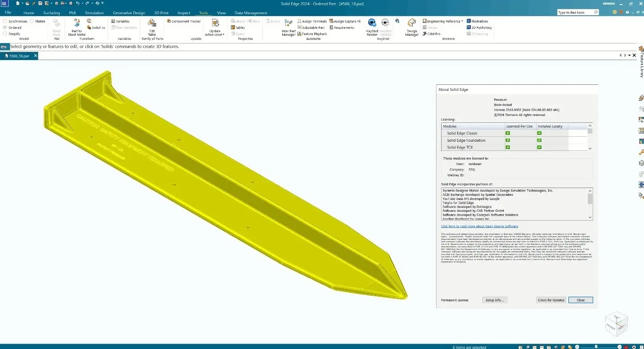Select the Ordered radio button

pos(5,28)
